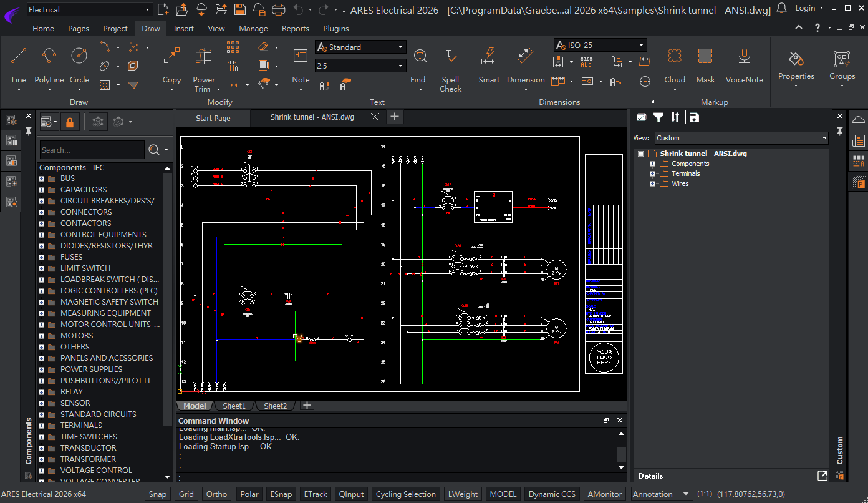Switch to the Sheet1 layout tab

(234, 406)
